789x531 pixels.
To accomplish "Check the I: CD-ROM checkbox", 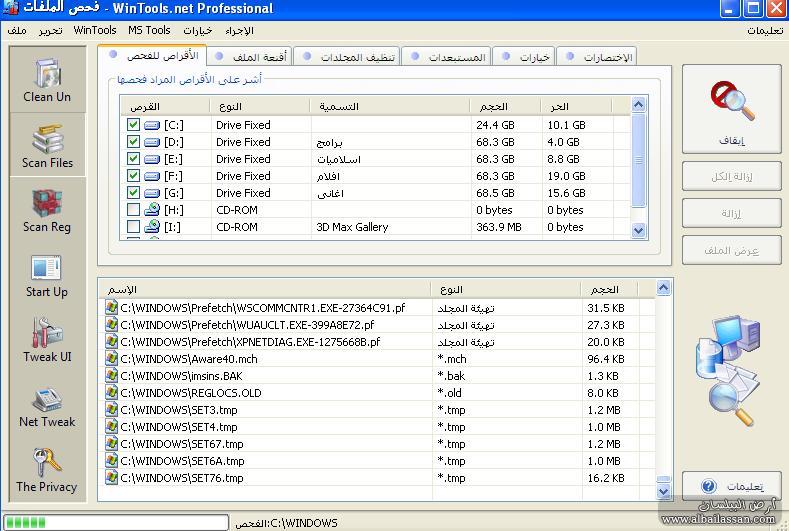I will [133, 227].
